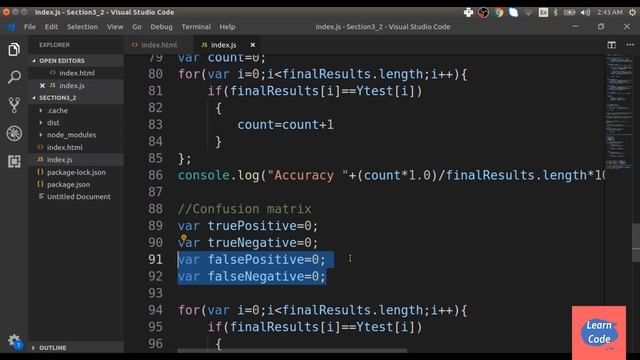Click the Split Editor icon
The image size is (640, 360).
pos(611,45)
